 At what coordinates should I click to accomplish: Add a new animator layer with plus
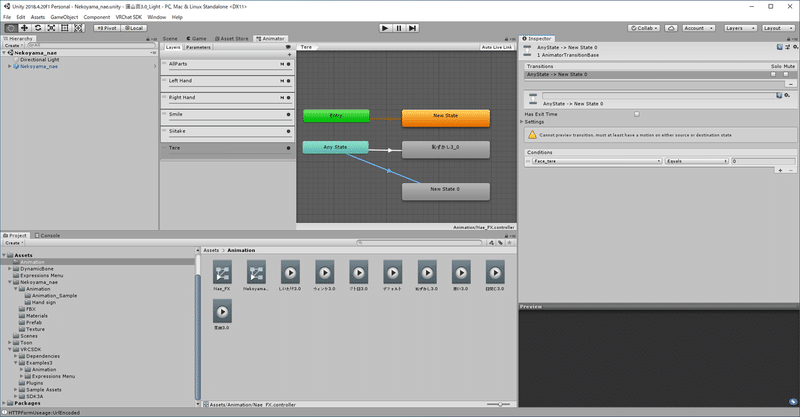[x=289, y=55]
